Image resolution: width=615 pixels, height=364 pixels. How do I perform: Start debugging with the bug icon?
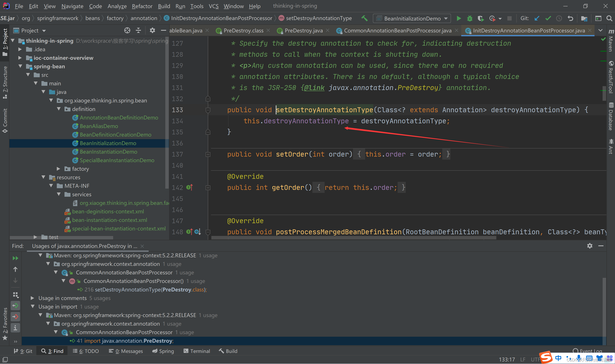pyautogui.click(x=469, y=18)
